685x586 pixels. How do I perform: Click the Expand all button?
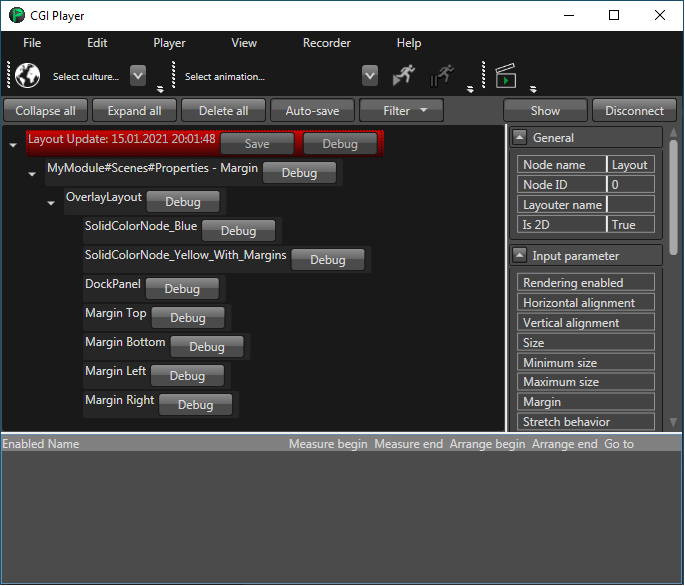[135, 111]
